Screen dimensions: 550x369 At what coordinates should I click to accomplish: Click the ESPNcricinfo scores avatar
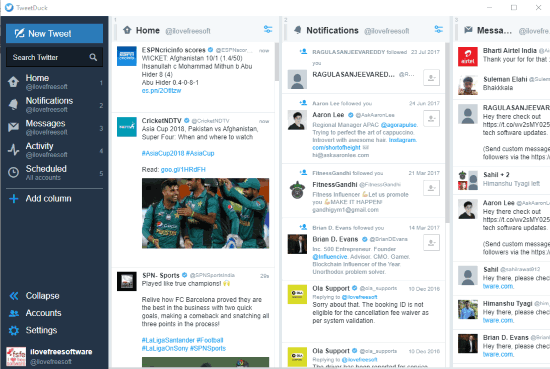[x=127, y=56]
